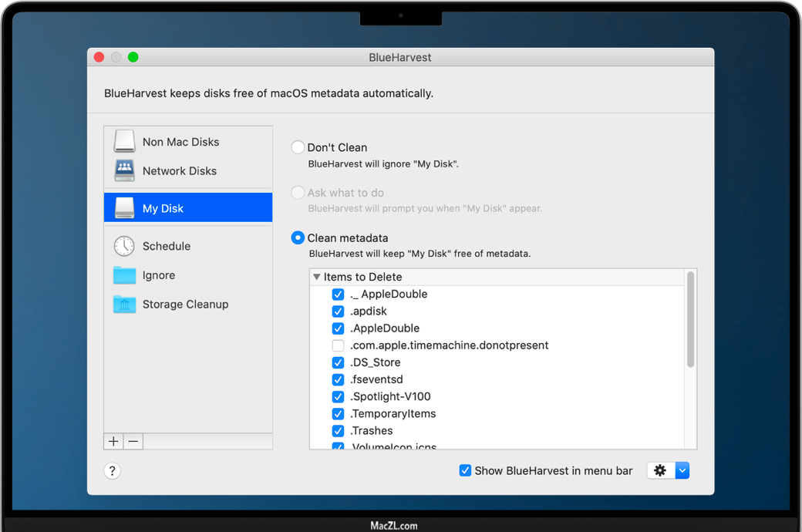Click the Ignore folder icon
802x532 pixels.
click(124, 275)
